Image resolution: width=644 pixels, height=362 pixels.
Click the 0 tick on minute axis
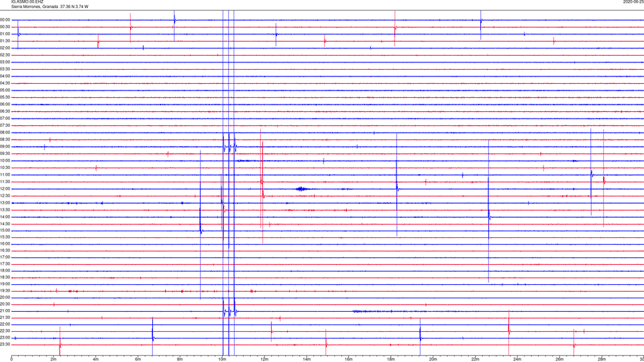tap(11, 359)
